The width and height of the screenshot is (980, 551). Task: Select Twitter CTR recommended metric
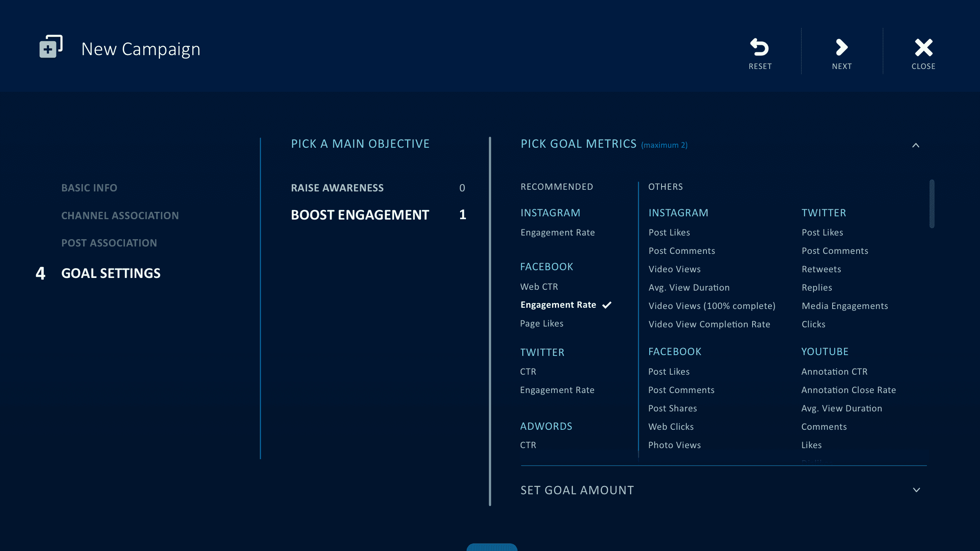coord(528,372)
